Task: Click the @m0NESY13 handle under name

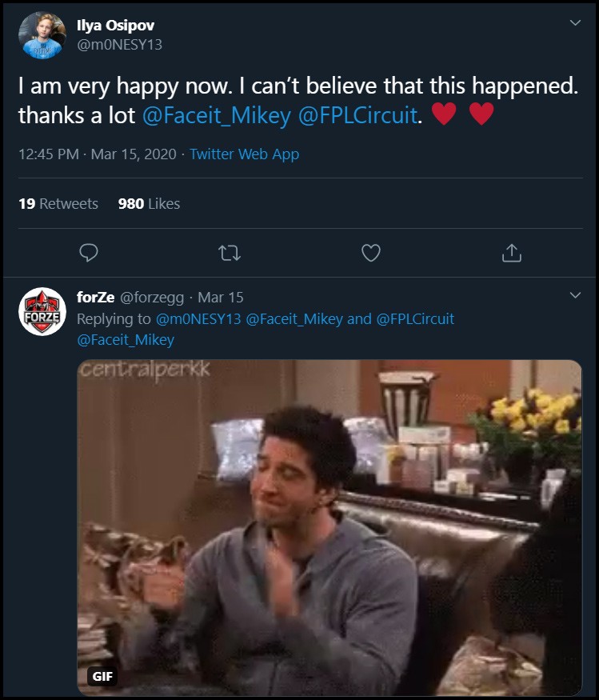Action: coord(119,45)
